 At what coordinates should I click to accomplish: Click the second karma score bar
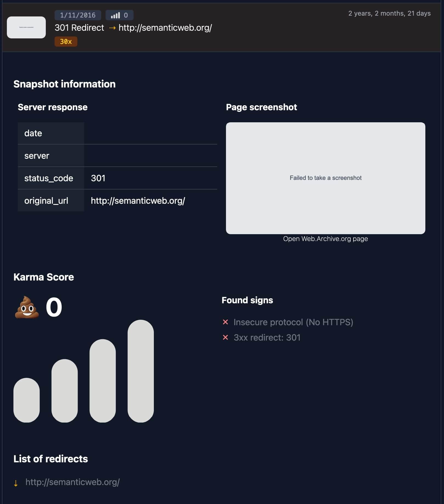[x=65, y=391]
